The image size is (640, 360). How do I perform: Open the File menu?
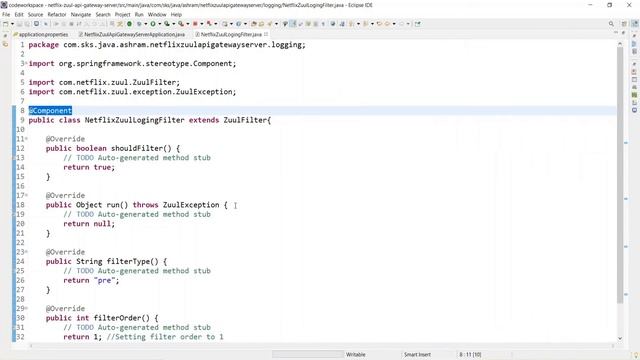(6, 14)
